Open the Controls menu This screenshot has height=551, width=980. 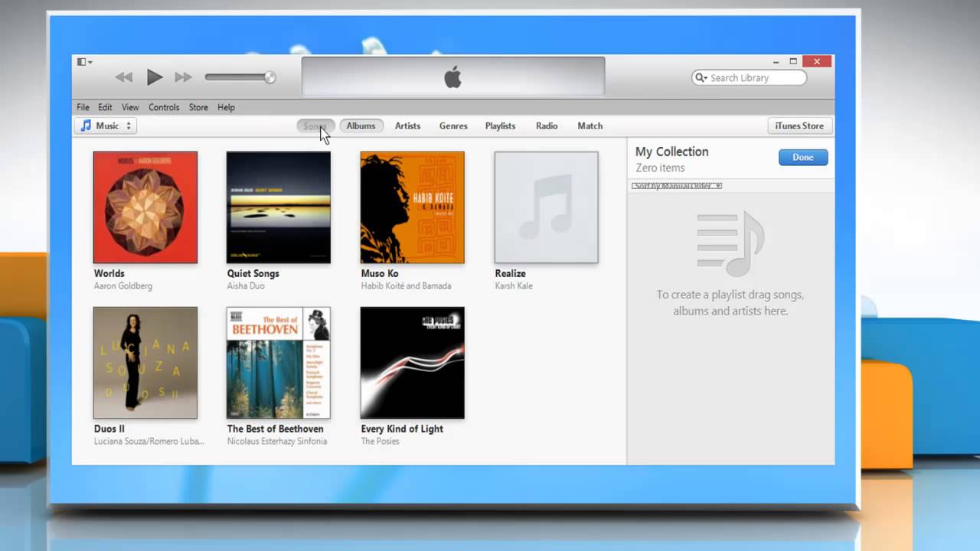point(164,107)
